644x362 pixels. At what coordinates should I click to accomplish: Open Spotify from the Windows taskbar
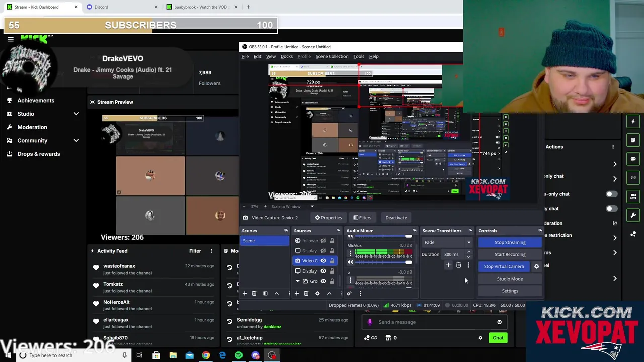tap(239, 355)
